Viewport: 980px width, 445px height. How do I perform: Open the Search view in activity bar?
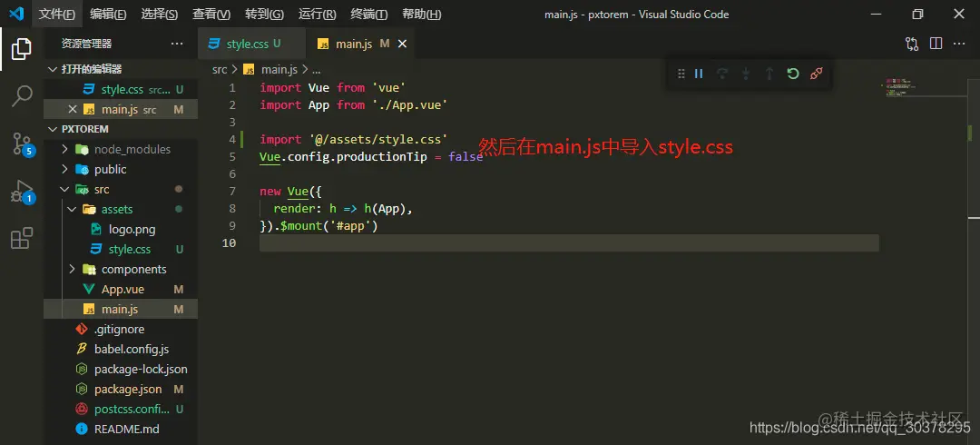pyautogui.click(x=21, y=95)
